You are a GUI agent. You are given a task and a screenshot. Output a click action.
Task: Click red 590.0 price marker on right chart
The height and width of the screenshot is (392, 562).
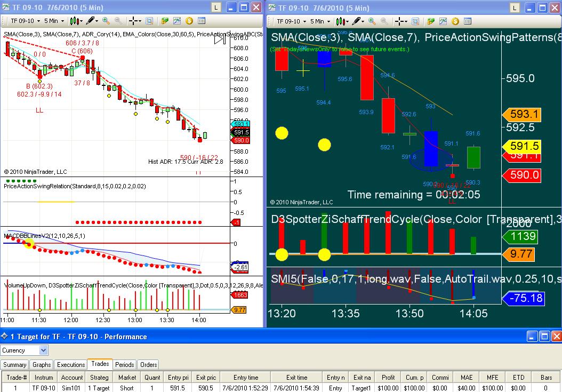pyautogui.click(x=522, y=175)
